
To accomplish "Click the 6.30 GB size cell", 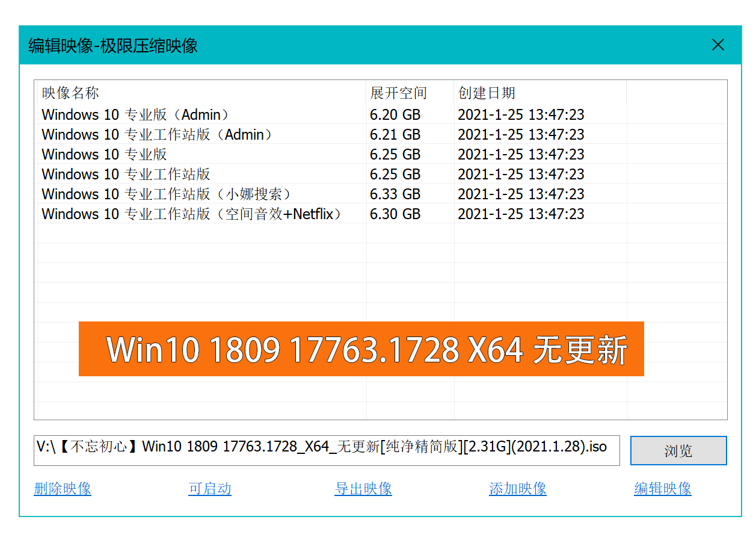I will tap(395, 214).
